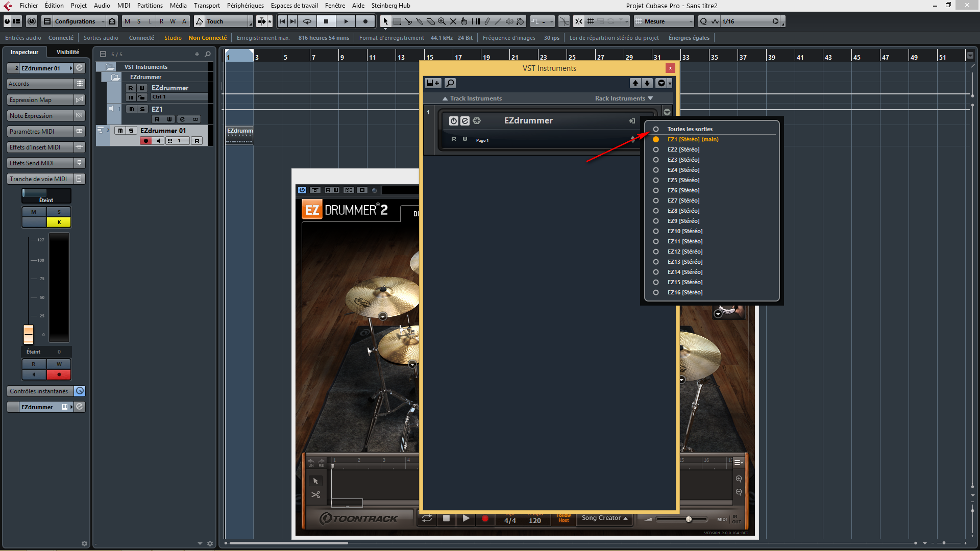Add a track with the plus icon
Image resolution: width=980 pixels, height=551 pixels.
(x=197, y=54)
